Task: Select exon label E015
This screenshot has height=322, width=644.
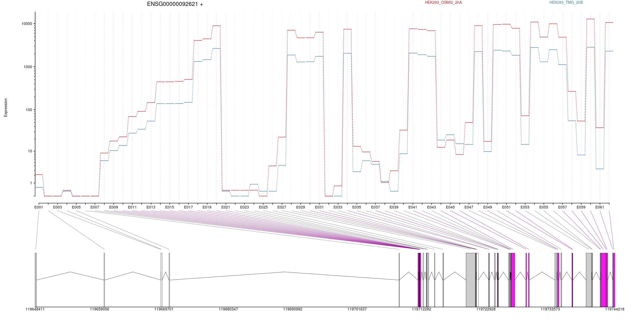Action: (170, 207)
